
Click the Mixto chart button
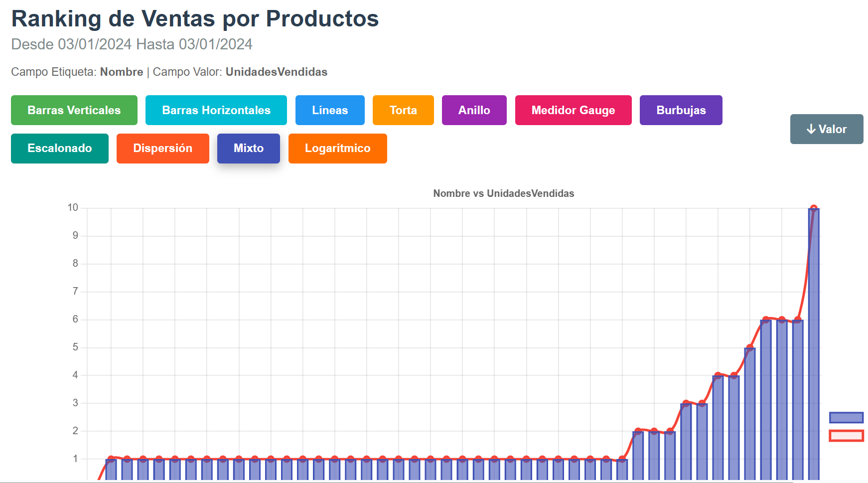(248, 149)
